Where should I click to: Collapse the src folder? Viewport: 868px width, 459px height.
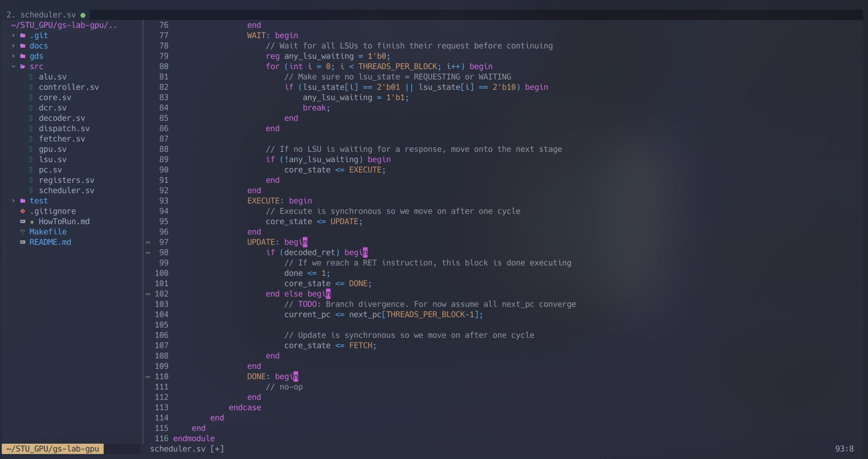[13, 66]
